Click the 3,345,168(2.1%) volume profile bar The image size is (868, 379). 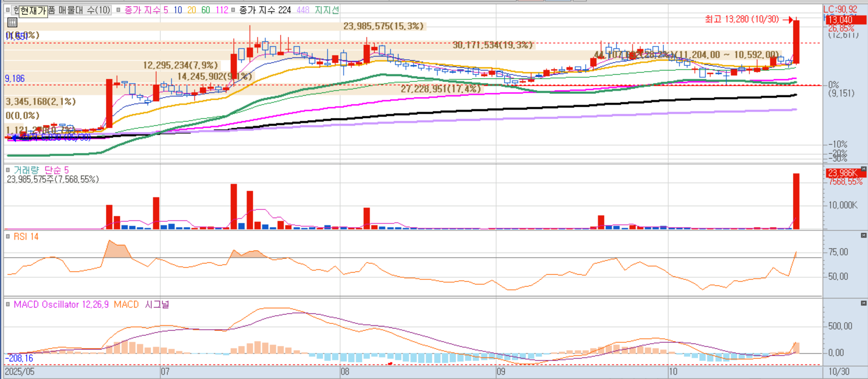(x=41, y=101)
